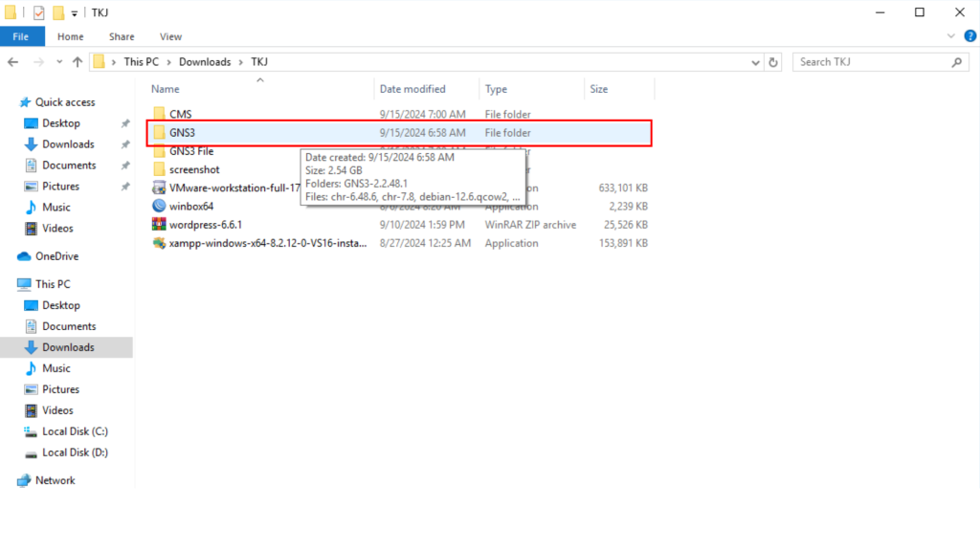Open Local Disk (D:) in sidebar
The height and width of the screenshot is (551, 980).
[x=75, y=452]
